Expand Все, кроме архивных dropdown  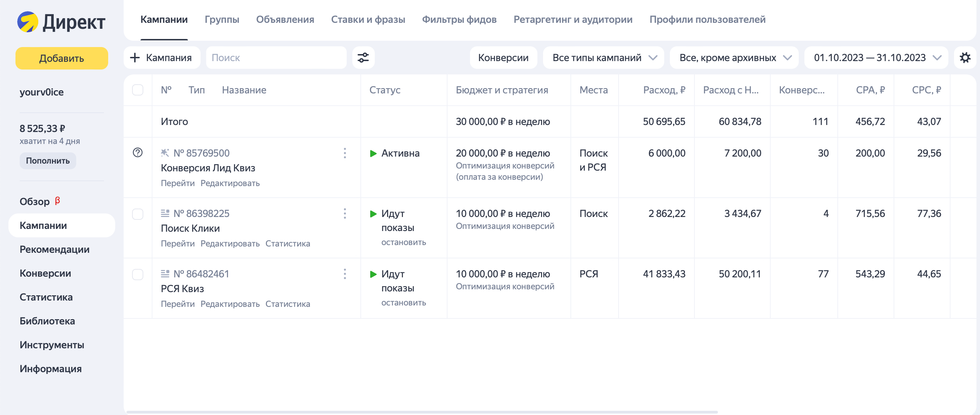[x=734, y=58]
